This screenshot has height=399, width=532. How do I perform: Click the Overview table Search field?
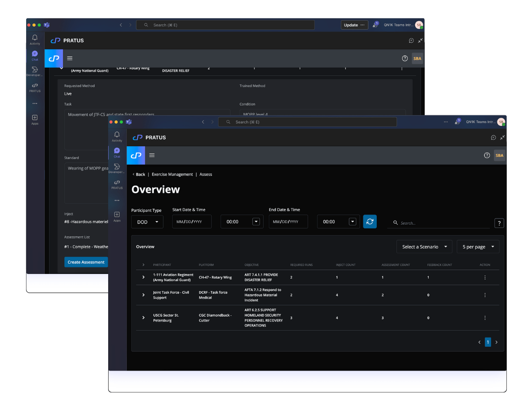coord(438,223)
